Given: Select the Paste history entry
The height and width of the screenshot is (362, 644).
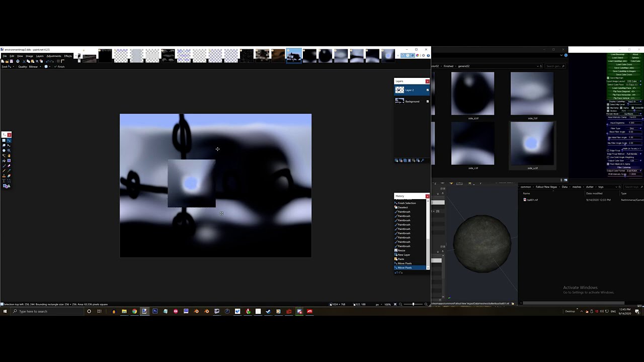Looking at the screenshot, I should click(410, 259).
